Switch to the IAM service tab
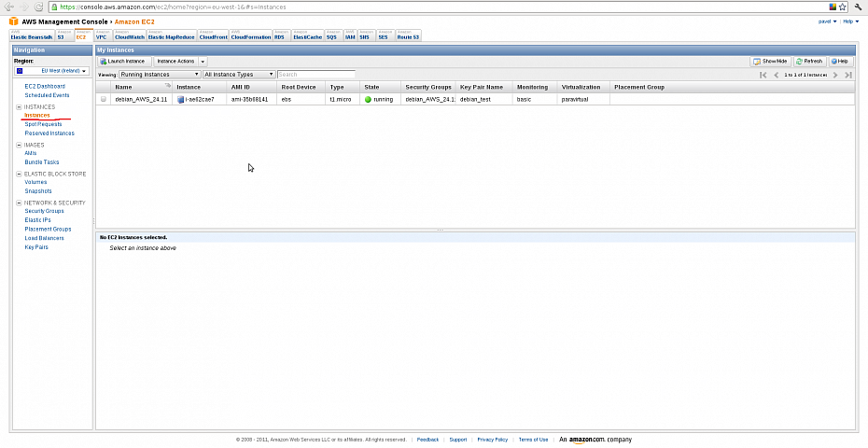This screenshot has width=868, height=448. point(350,35)
